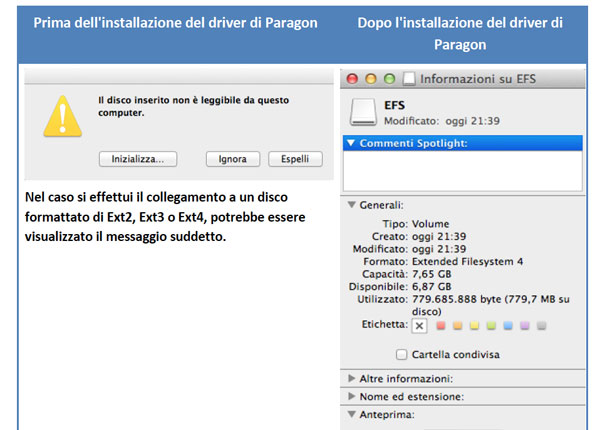The height and width of the screenshot is (430, 600).
Task: Click 'Il disco inserito non è leggibile' message
Action: click(x=193, y=106)
